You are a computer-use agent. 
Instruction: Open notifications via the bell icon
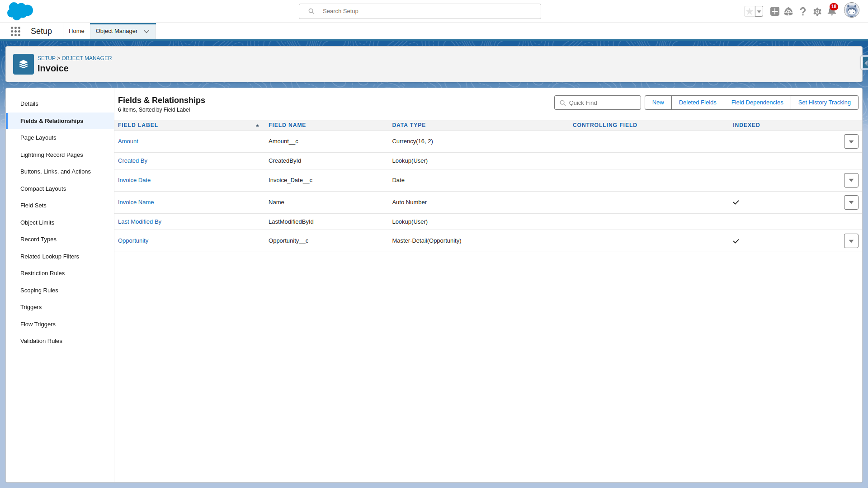(832, 11)
